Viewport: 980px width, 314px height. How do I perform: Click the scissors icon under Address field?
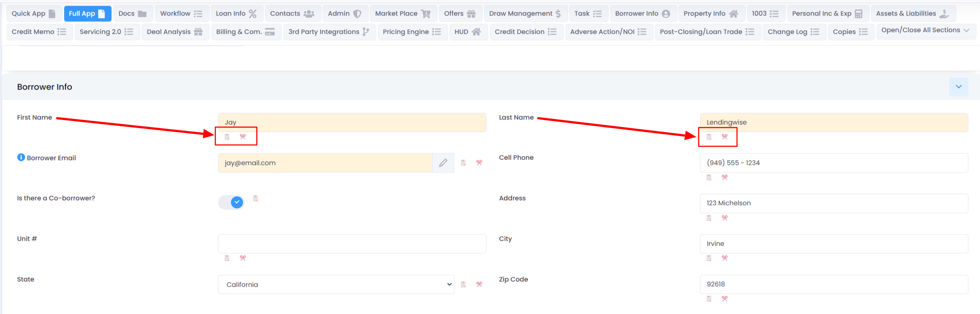tap(725, 218)
